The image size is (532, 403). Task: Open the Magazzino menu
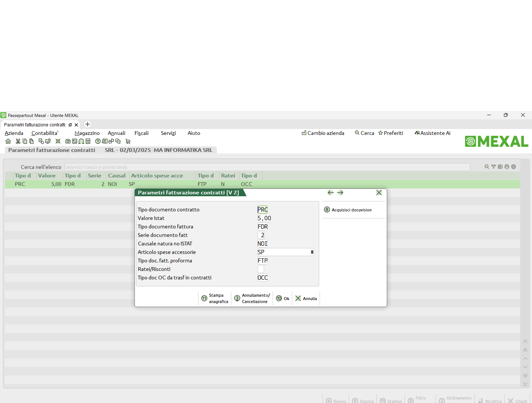click(87, 133)
